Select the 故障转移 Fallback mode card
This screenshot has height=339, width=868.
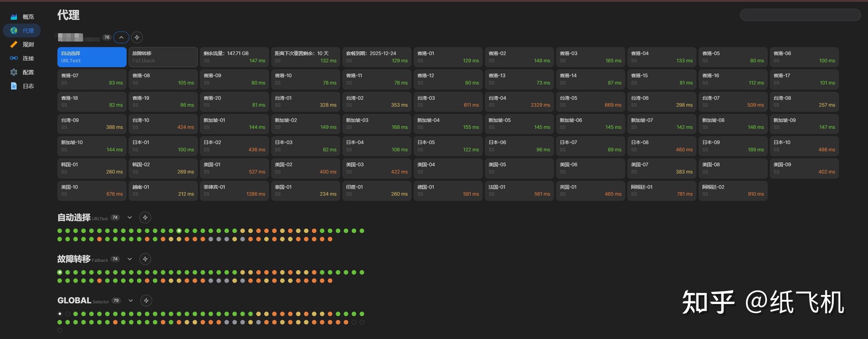coord(163,57)
